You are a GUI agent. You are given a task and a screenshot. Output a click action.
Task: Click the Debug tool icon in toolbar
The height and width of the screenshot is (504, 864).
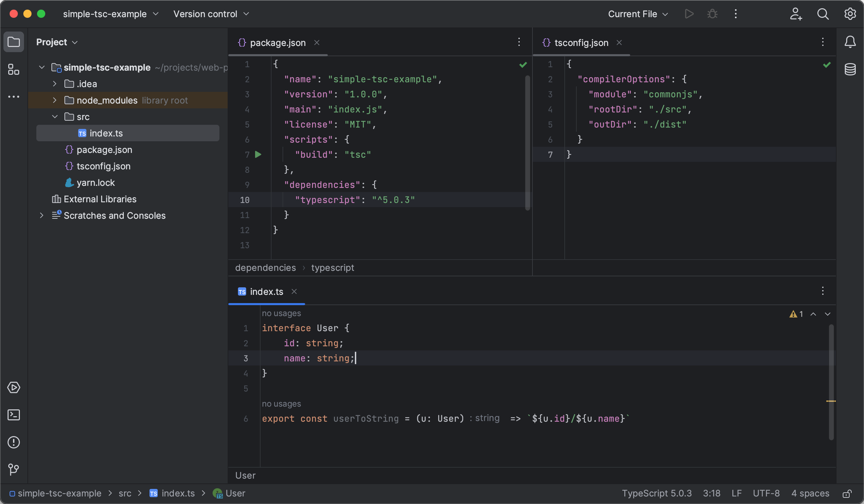pos(712,14)
